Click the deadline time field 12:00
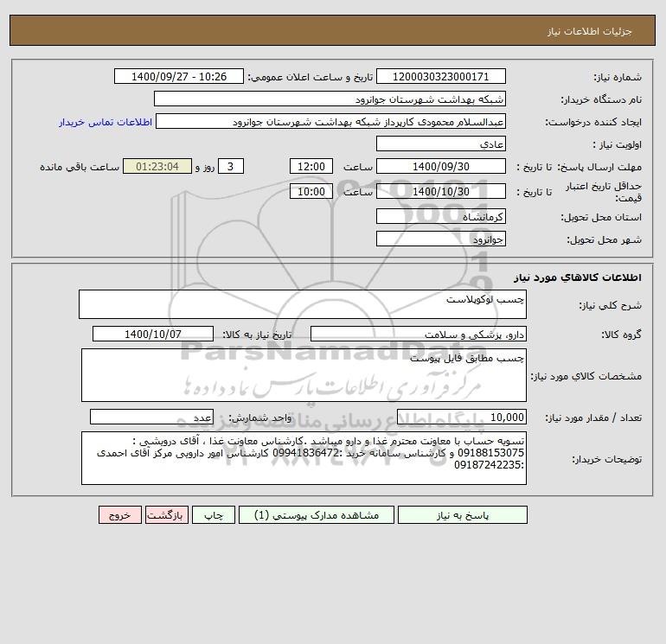Viewport: 666px width, 644px height. [x=311, y=167]
